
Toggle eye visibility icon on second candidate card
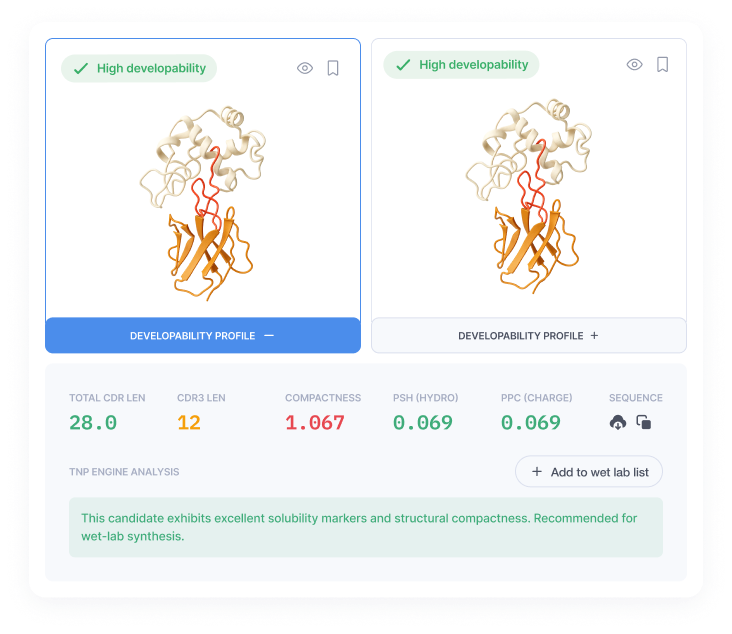point(634,64)
